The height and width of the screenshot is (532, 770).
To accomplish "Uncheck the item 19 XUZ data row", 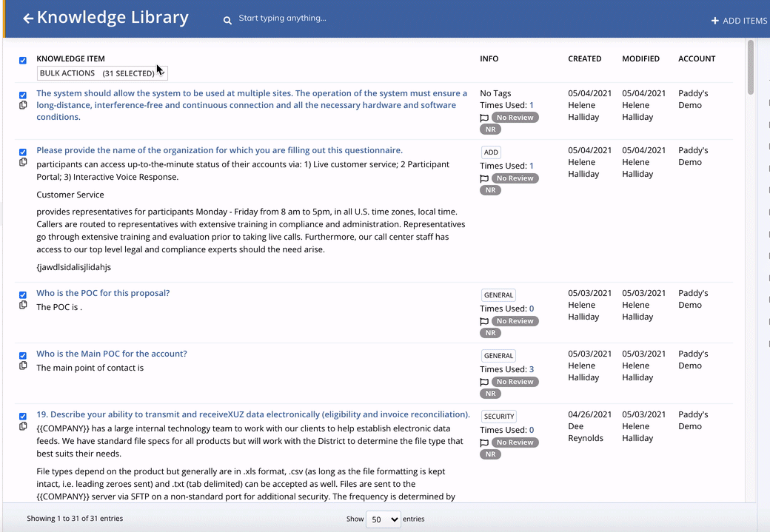I will [23, 416].
